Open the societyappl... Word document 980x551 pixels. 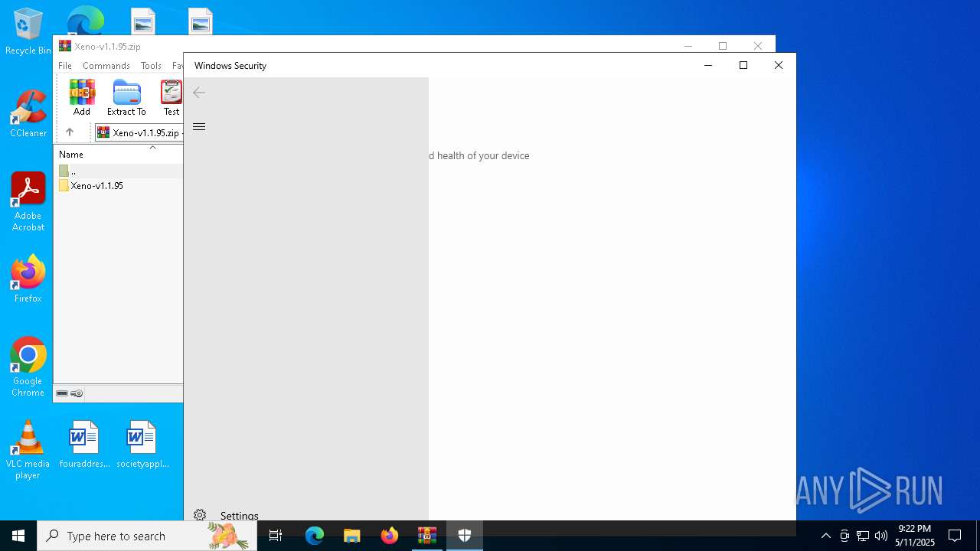coord(142,445)
